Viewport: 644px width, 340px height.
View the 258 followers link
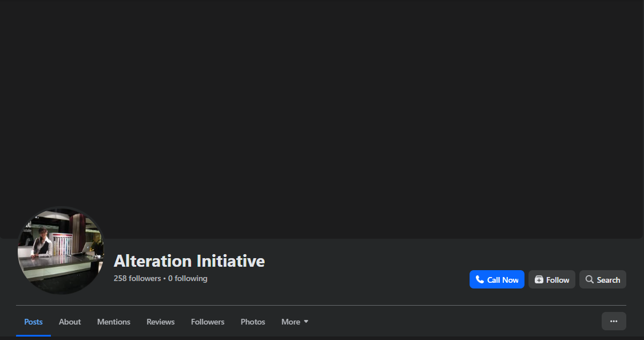[x=137, y=278]
